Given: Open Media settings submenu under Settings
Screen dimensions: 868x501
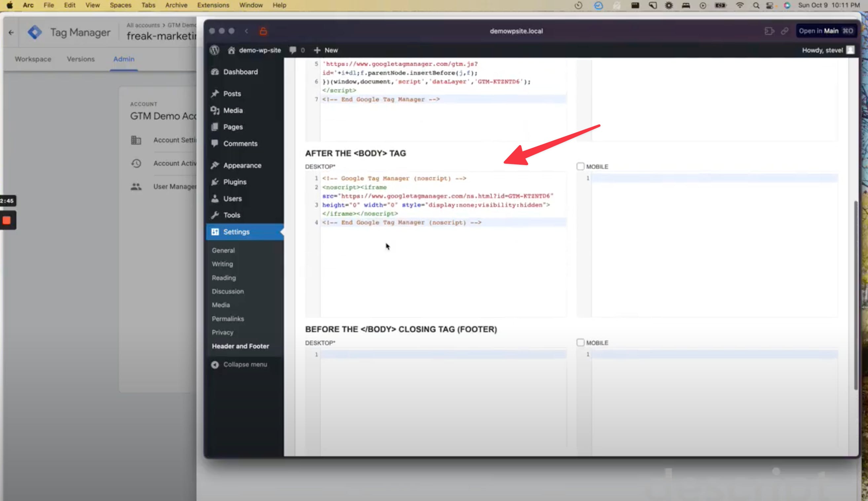Looking at the screenshot, I should [x=221, y=305].
